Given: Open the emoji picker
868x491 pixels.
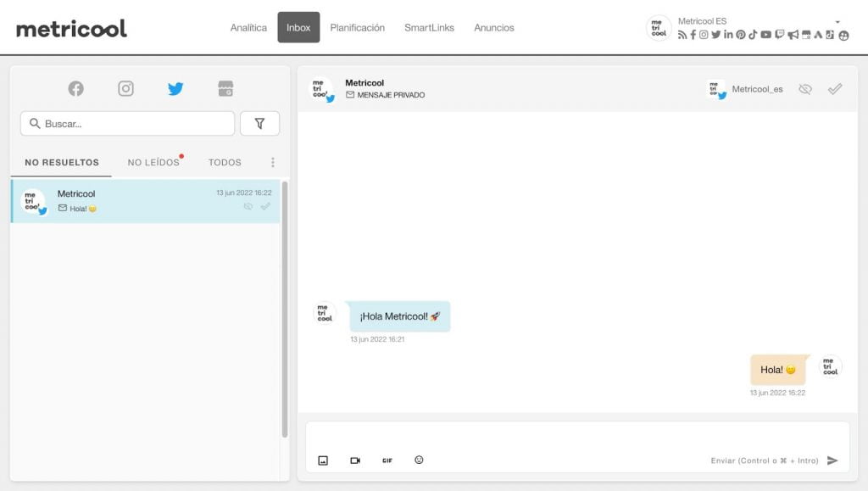Looking at the screenshot, I should (419, 460).
